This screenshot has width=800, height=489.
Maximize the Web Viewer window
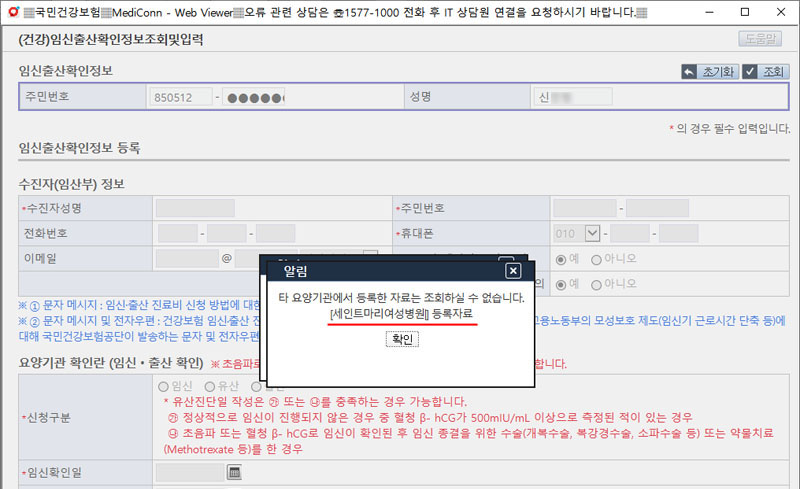pyautogui.click(x=743, y=11)
